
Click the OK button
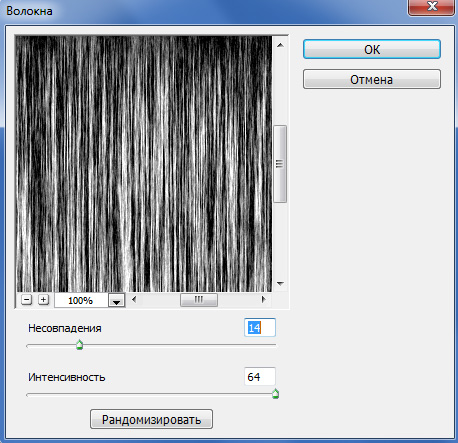[x=372, y=49]
